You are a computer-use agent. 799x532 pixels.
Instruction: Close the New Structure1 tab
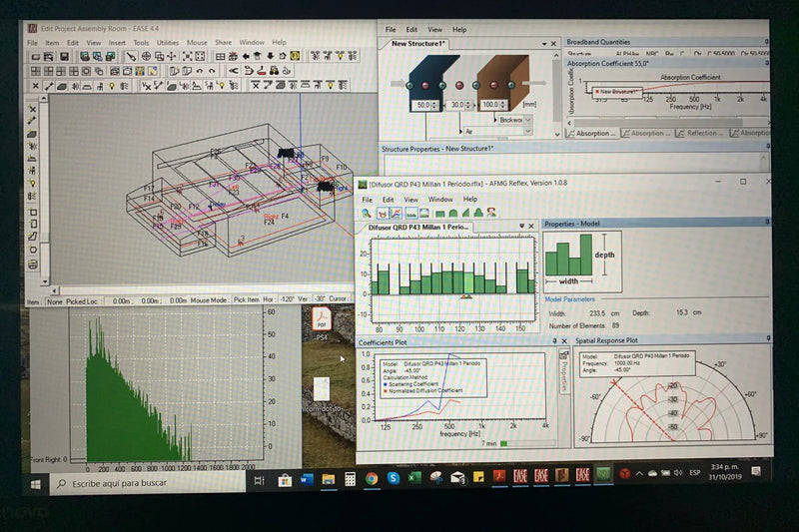click(553, 44)
